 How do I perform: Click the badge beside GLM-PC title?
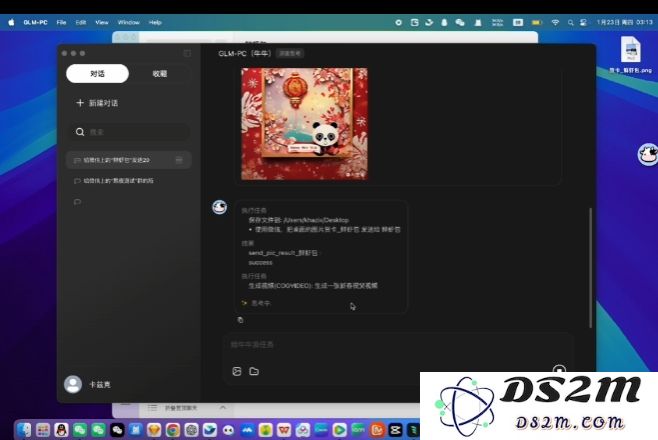coord(290,53)
